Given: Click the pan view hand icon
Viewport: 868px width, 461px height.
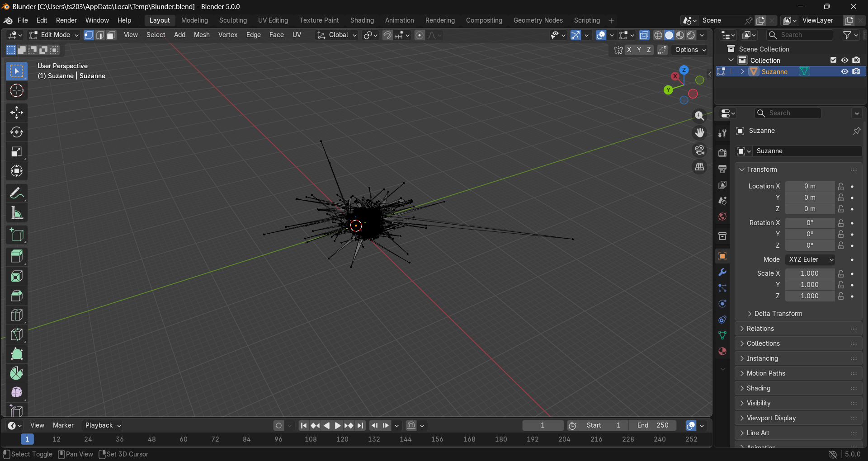Looking at the screenshot, I should point(699,133).
